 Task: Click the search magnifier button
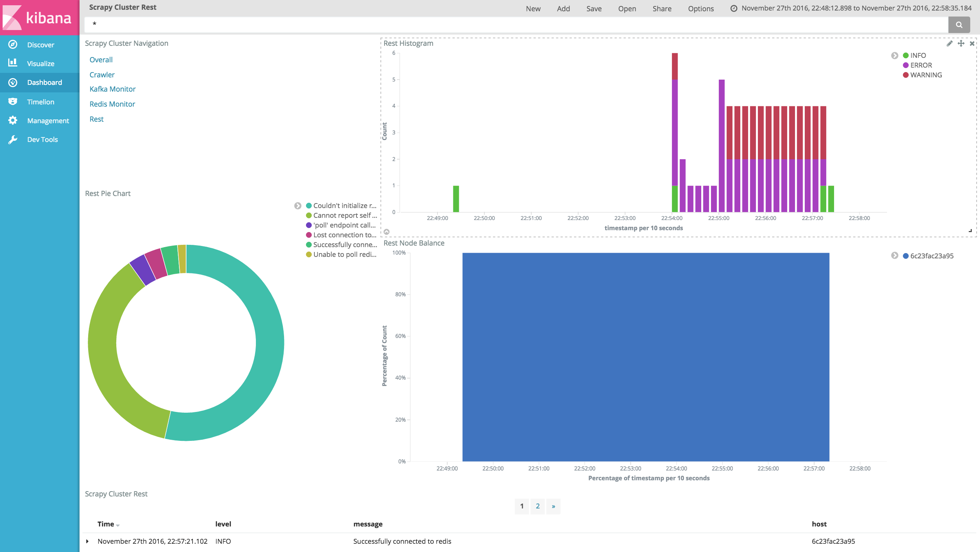point(959,25)
